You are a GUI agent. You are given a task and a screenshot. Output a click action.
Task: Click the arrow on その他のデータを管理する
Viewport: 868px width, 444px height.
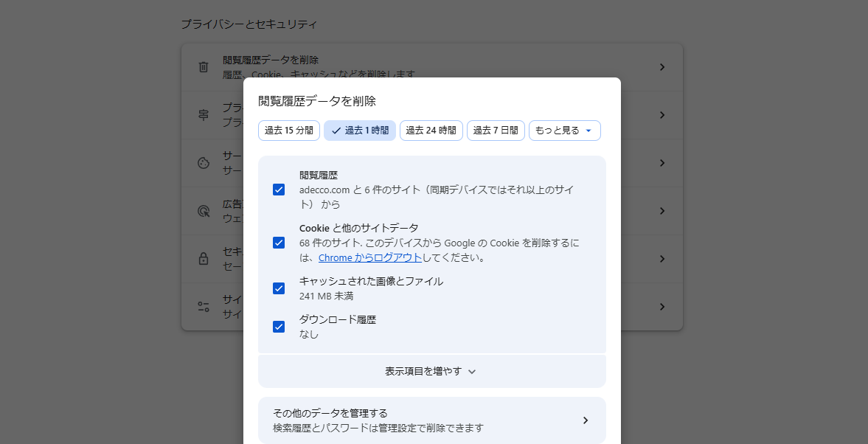[585, 420]
